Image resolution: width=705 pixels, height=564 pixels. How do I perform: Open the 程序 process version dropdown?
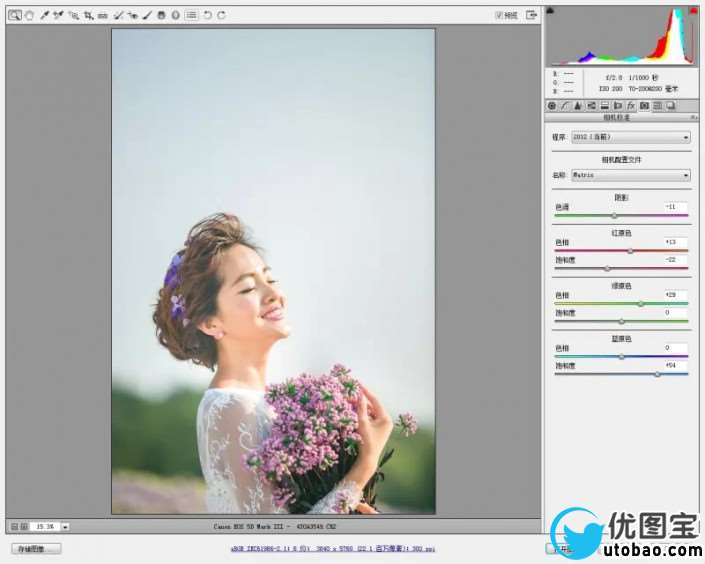click(x=630, y=137)
